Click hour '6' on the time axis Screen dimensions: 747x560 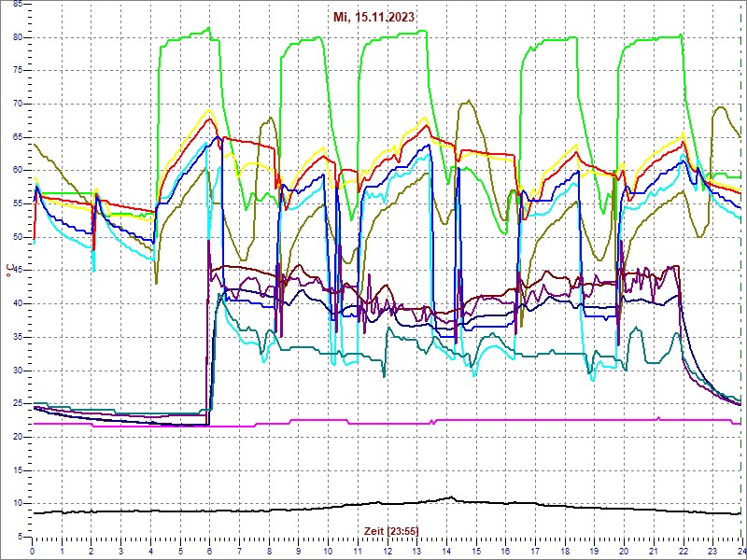pyautogui.click(x=209, y=550)
